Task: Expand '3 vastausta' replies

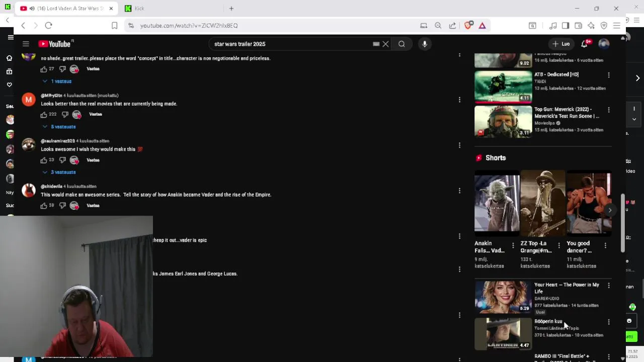Action: [x=59, y=172]
